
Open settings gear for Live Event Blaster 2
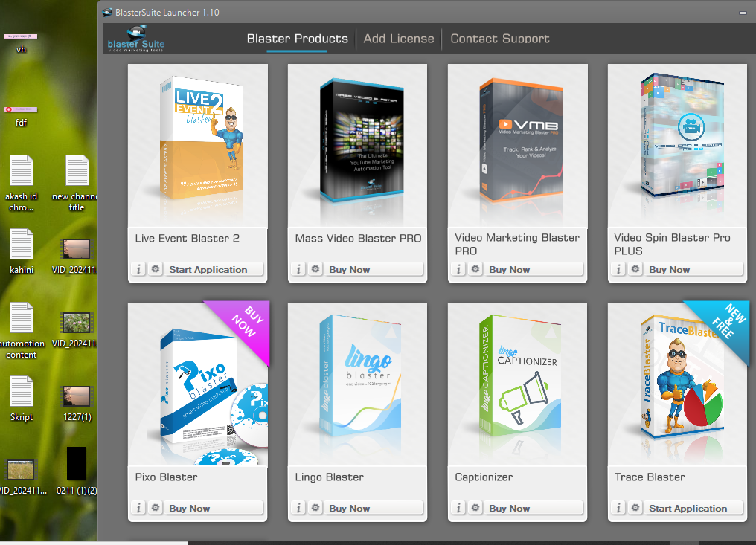[x=156, y=269]
